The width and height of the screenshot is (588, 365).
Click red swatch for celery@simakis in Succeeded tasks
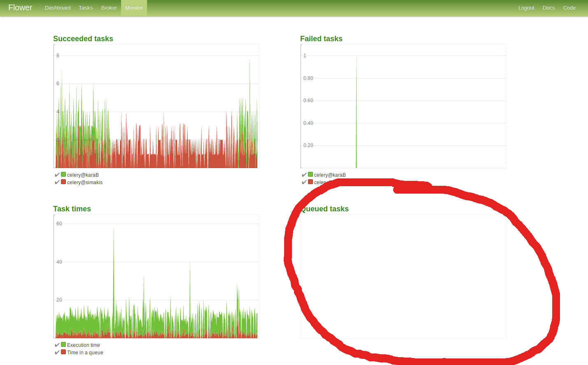pyautogui.click(x=63, y=182)
